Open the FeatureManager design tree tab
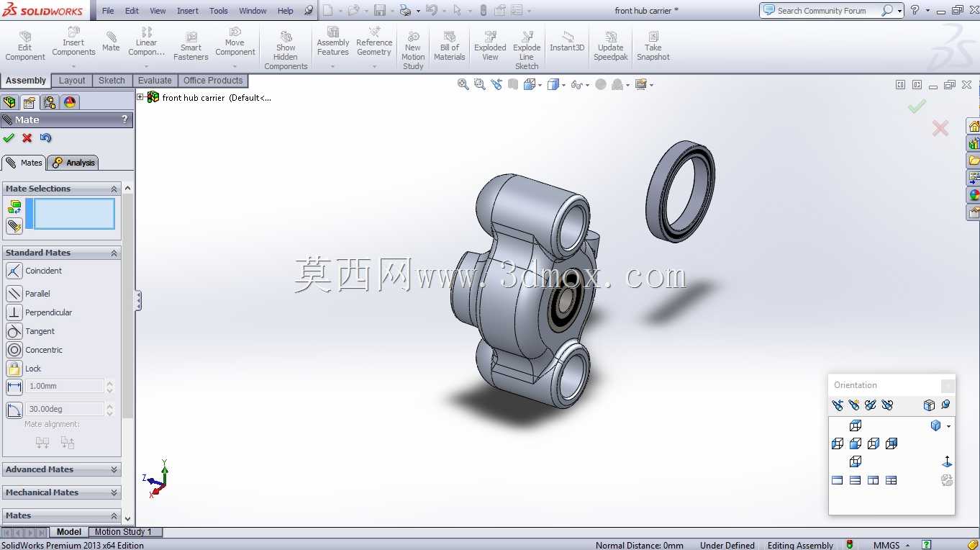This screenshot has height=550, width=980. tap(10, 102)
